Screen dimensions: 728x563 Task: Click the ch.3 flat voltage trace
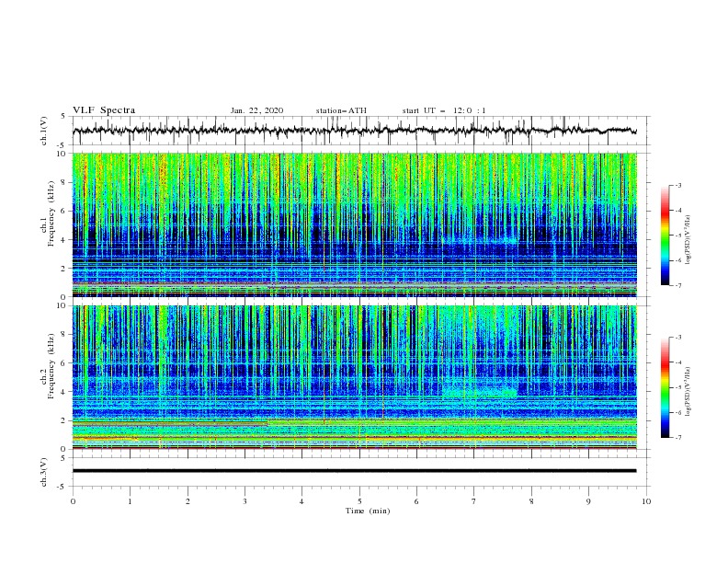[x=354, y=471]
